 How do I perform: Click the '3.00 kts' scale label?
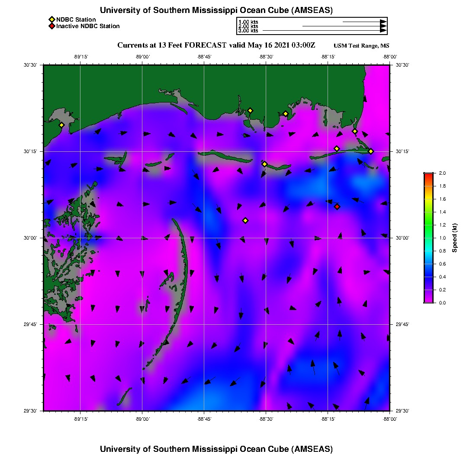click(x=248, y=31)
